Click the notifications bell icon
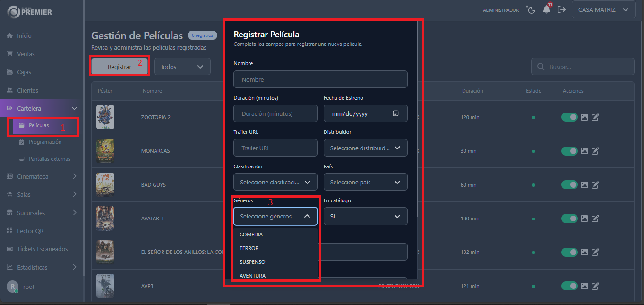This screenshot has height=305, width=644. [547, 10]
